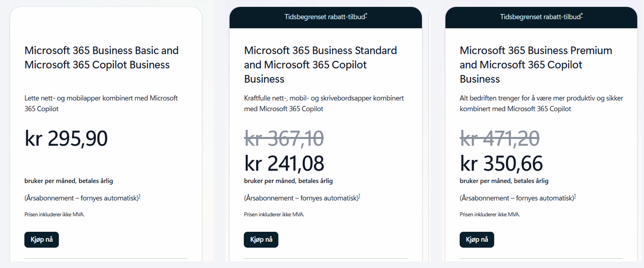Open footnote 1 link in Business Premium card

(x=575, y=196)
